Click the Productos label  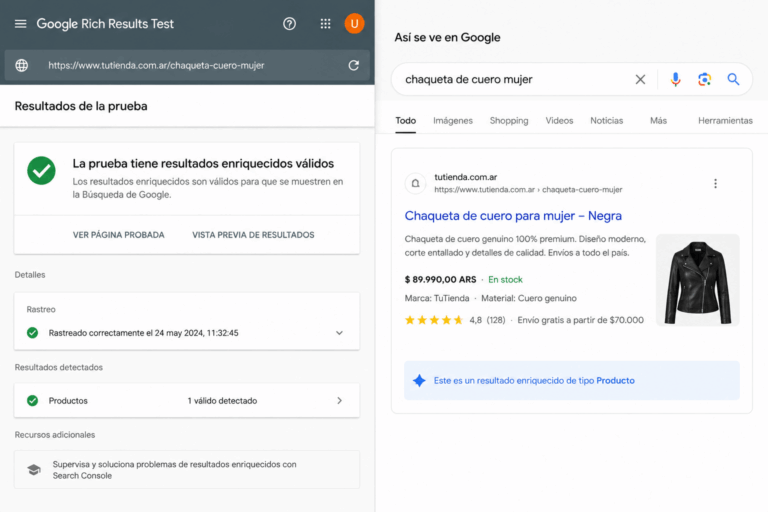click(x=68, y=400)
